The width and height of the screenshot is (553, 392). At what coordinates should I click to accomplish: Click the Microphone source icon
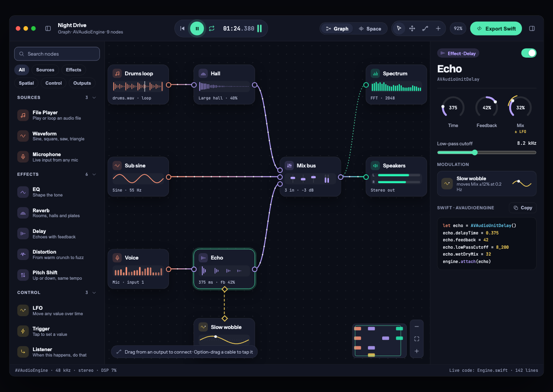pyautogui.click(x=23, y=157)
